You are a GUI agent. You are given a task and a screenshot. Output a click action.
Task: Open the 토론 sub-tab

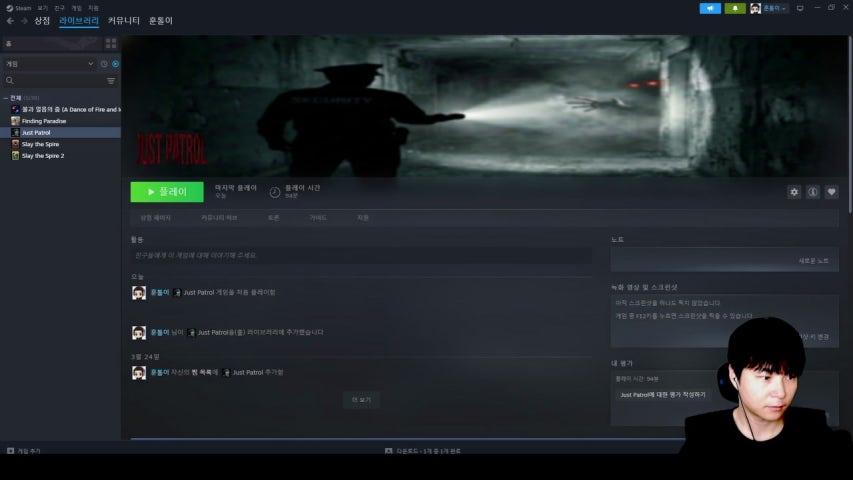(273, 218)
